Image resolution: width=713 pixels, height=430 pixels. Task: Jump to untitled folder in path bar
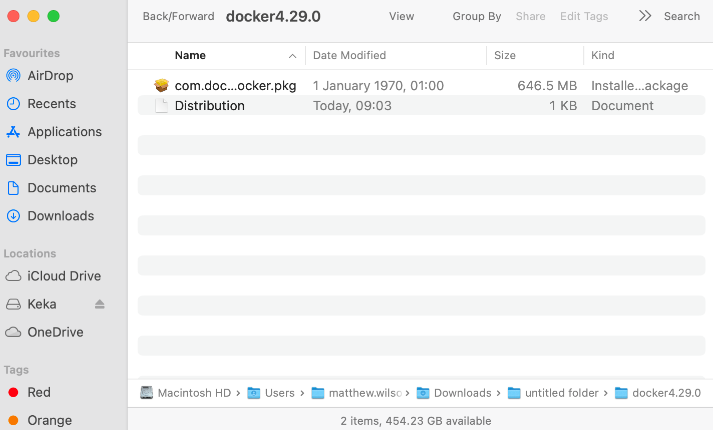point(553,393)
